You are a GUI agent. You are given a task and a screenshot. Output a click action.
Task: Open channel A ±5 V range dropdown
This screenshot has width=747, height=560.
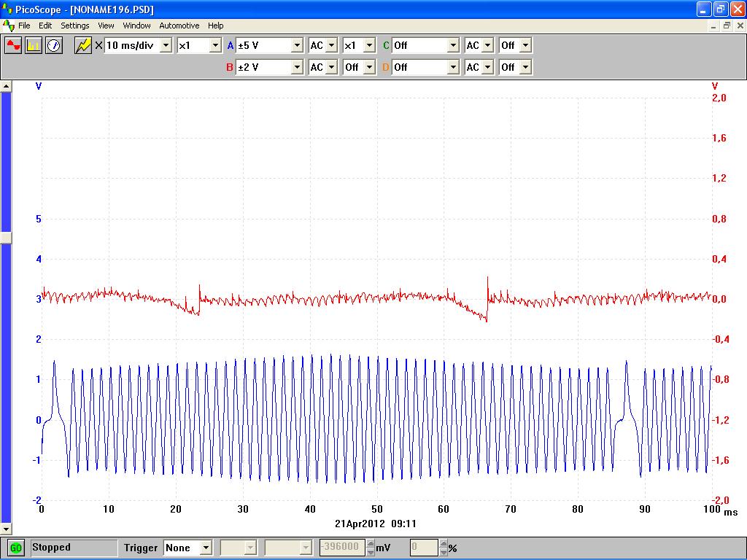point(297,45)
